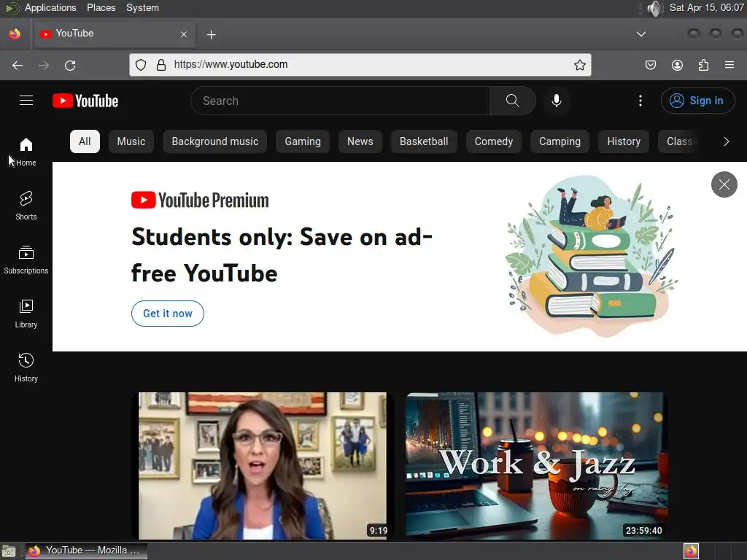Open a new browser tab
Screen dimensions: 747x560
tap(211, 34)
